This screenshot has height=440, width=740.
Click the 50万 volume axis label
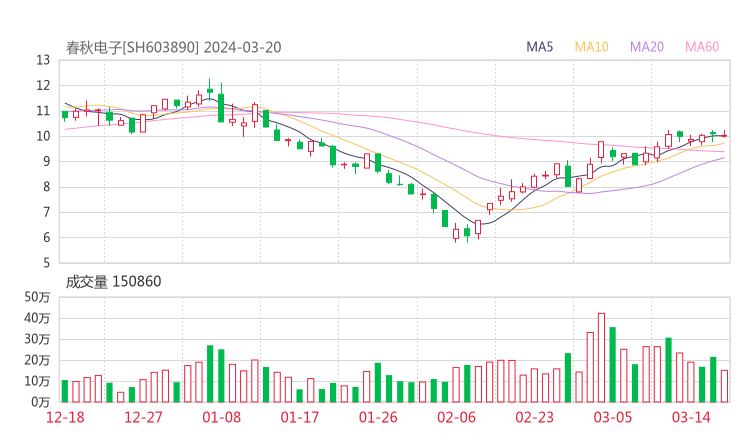click(37, 297)
